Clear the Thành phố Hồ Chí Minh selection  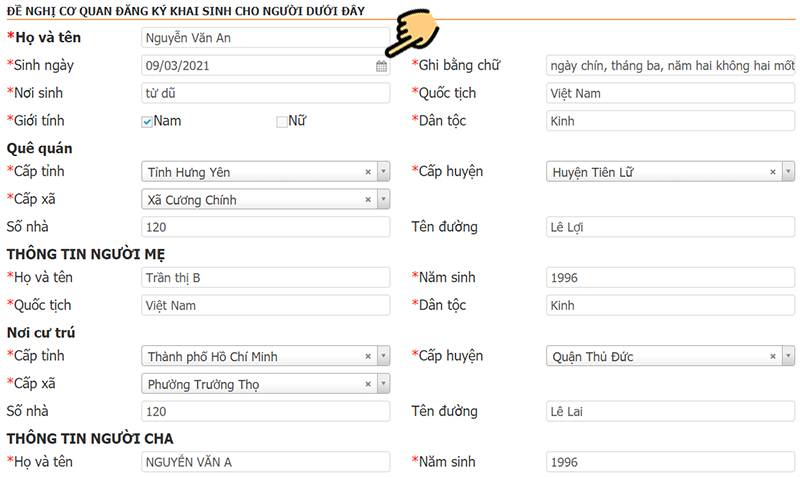coord(369,356)
